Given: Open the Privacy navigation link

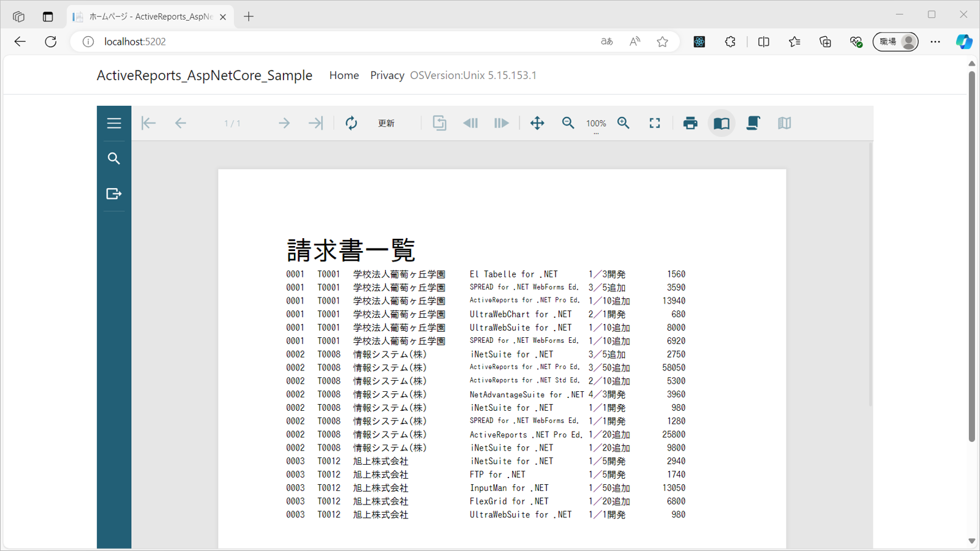Looking at the screenshot, I should [x=387, y=75].
